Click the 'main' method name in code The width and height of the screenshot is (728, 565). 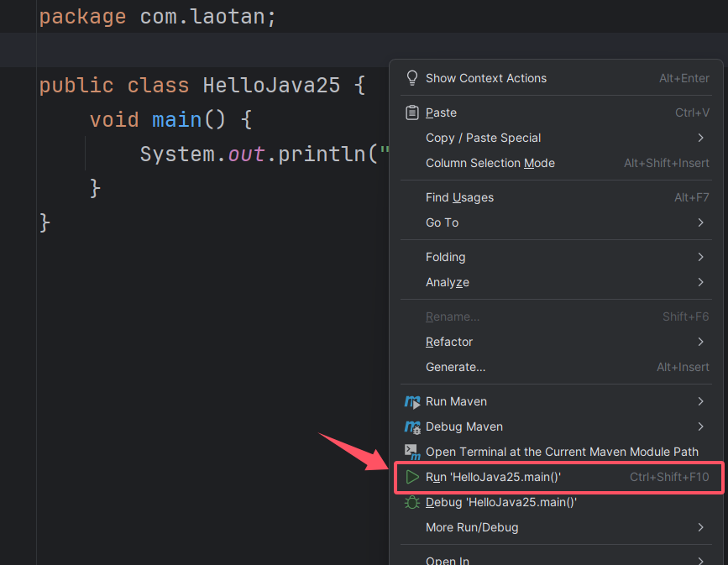pos(177,120)
